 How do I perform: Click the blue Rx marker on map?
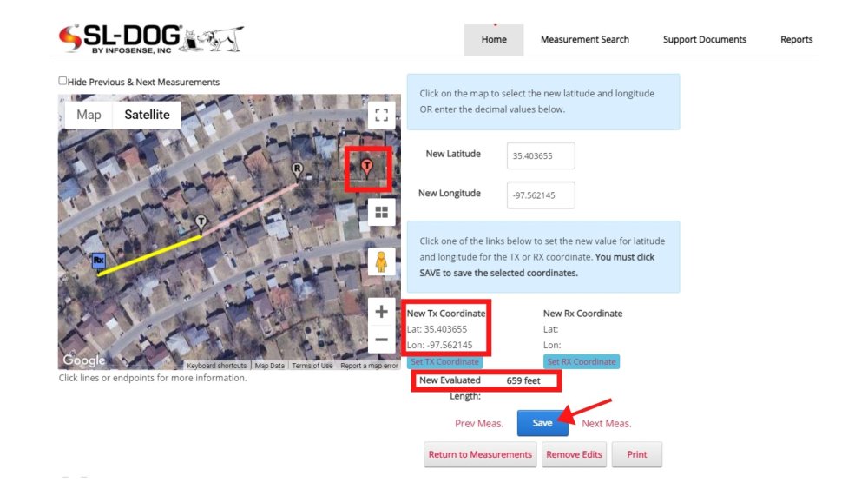coord(99,261)
